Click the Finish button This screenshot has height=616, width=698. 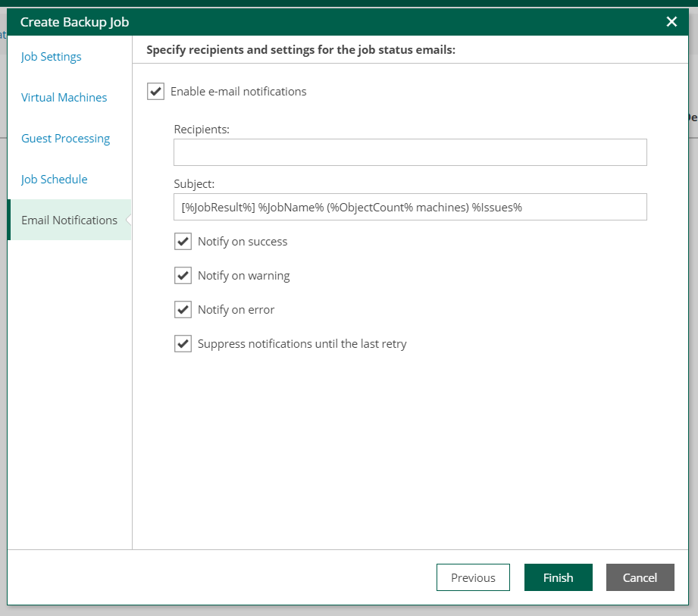point(558,577)
